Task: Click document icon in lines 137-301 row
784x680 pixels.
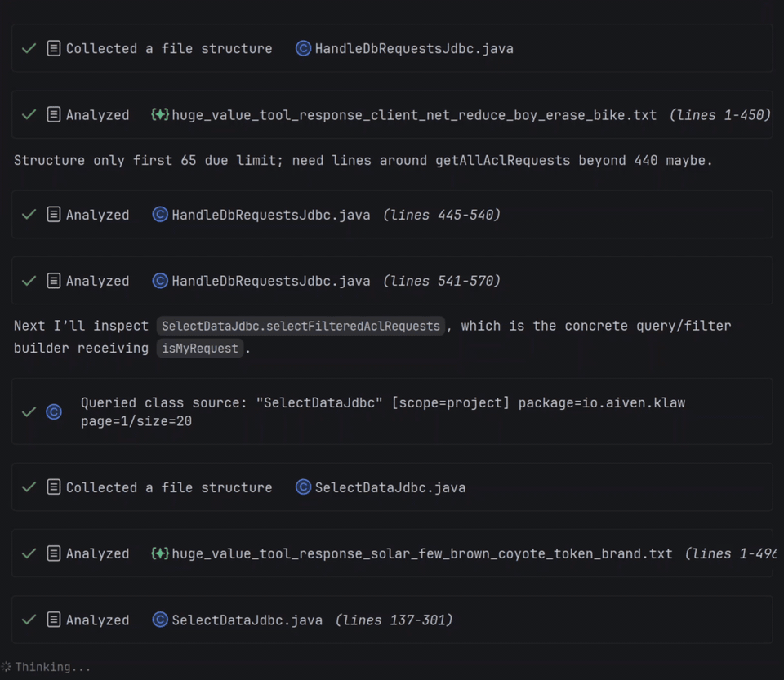Action: (54, 620)
